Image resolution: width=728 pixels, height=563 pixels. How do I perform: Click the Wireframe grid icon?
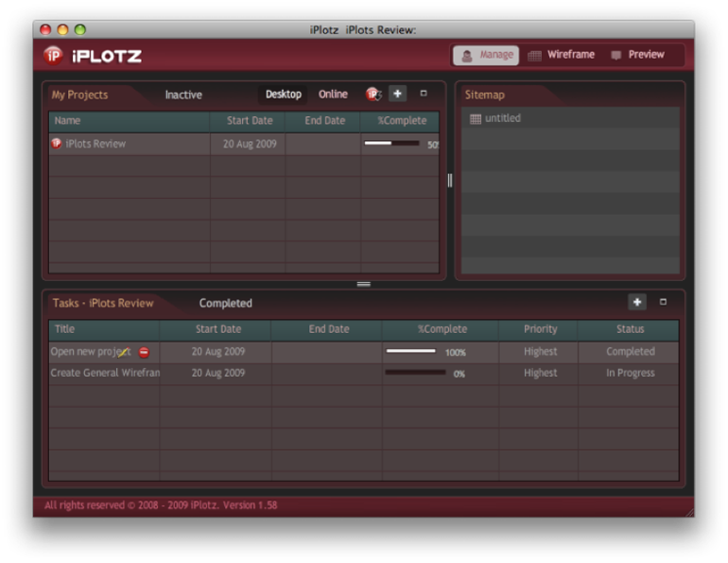[534, 56]
